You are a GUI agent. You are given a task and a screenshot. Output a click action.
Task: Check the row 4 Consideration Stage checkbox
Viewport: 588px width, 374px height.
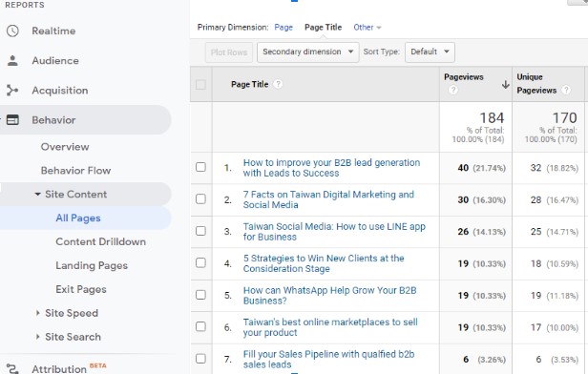pyautogui.click(x=200, y=262)
